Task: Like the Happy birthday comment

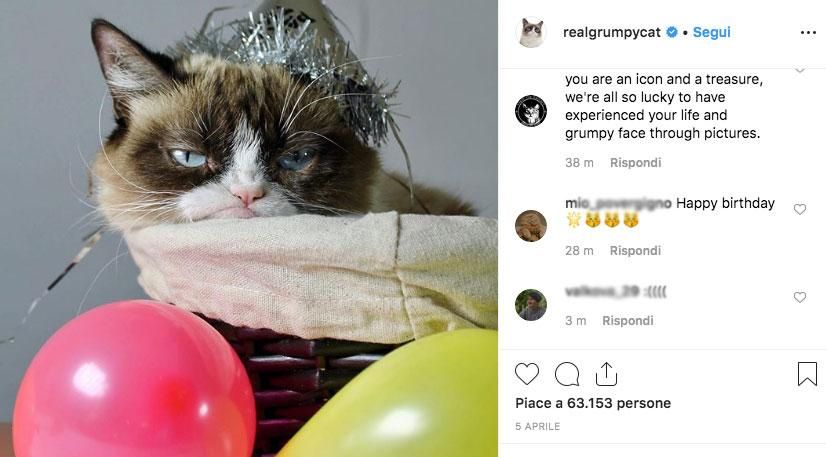Action: (x=799, y=209)
